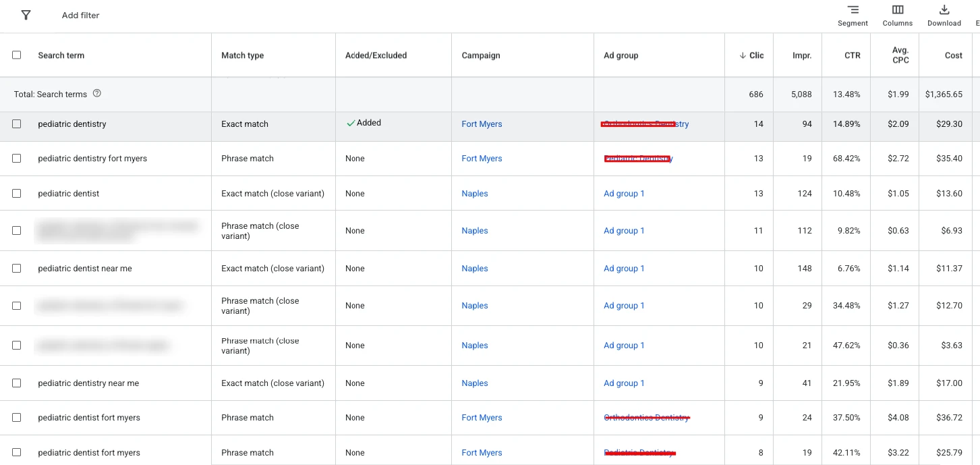Open Naples campaign in 'pediatric dentist near me' row

[x=475, y=269]
